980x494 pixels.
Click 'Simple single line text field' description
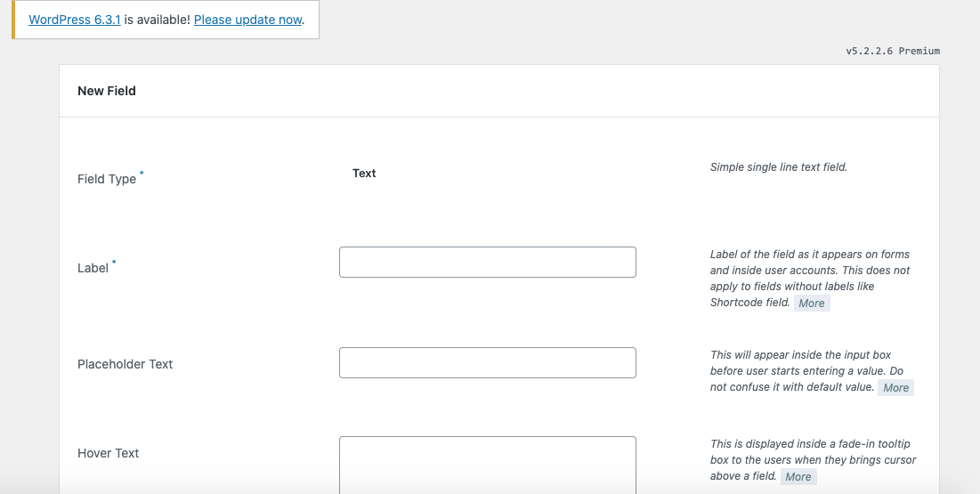click(778, 166)
